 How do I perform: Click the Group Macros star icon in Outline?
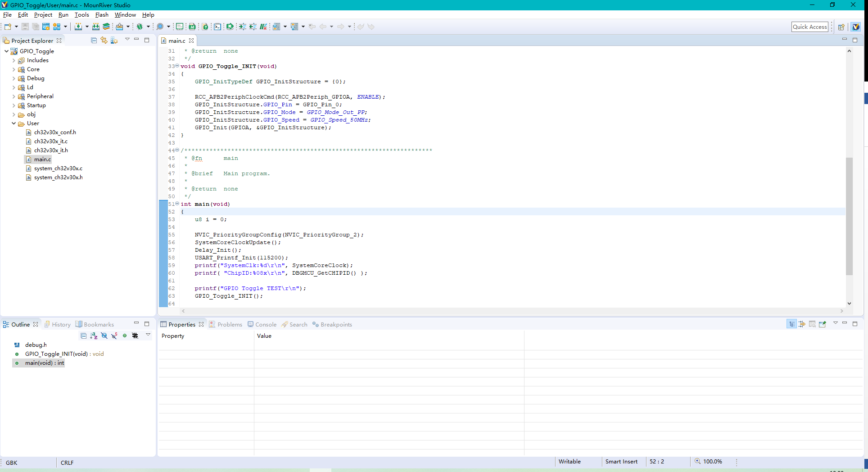(x=135, y=336)
